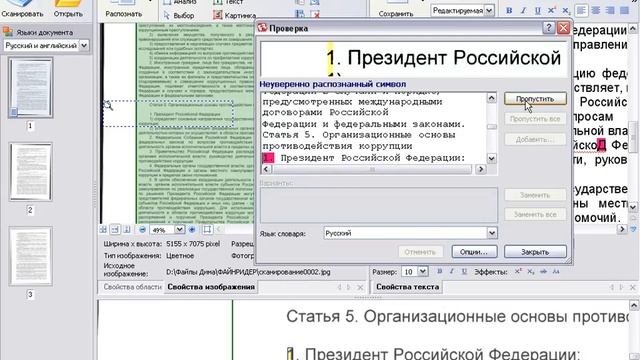Click Опции... button in Проверка dialog
Screen dimensions: 640x360
pos(474,252)
